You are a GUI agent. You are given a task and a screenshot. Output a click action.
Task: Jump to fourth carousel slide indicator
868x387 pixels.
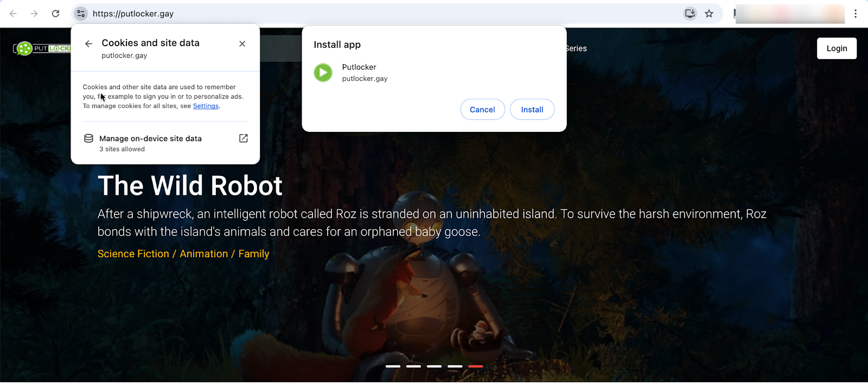point(455,366)
